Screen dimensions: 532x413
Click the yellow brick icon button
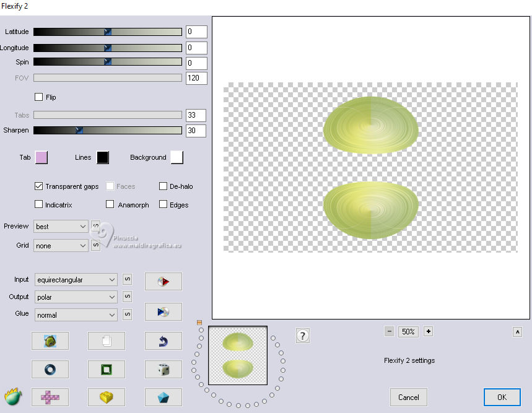coord(107,397)
